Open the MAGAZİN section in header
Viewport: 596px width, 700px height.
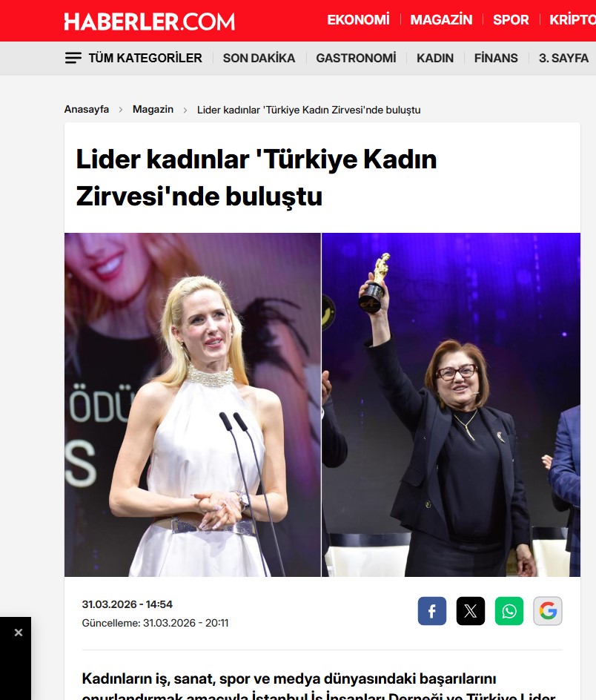441,19
